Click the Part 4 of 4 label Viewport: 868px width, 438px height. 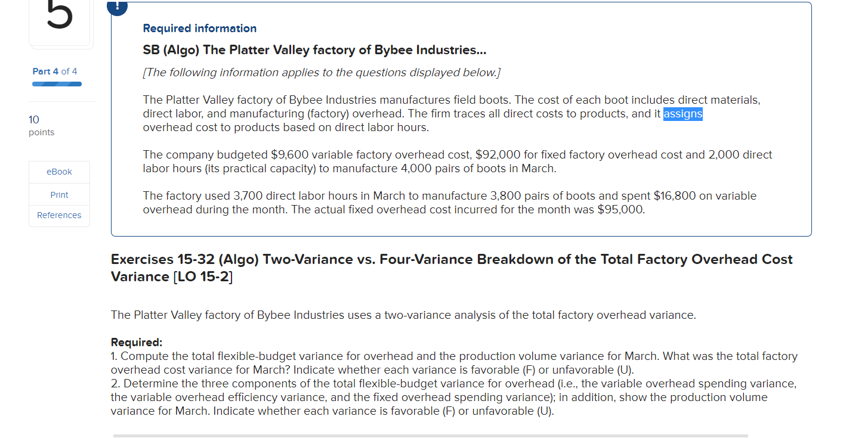coord(54,71)
